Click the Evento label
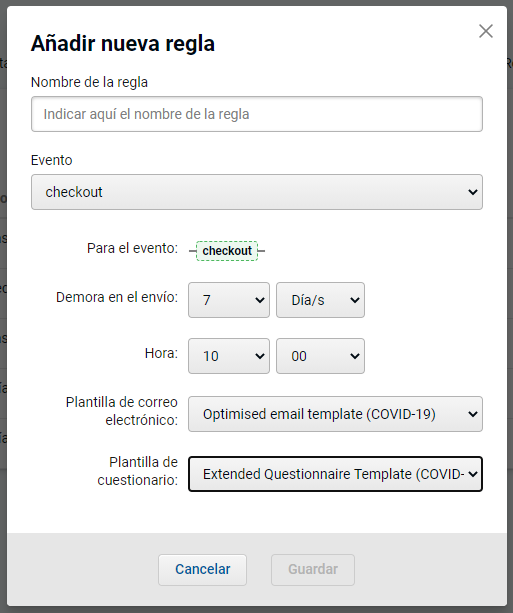 (x=52, y=160)
